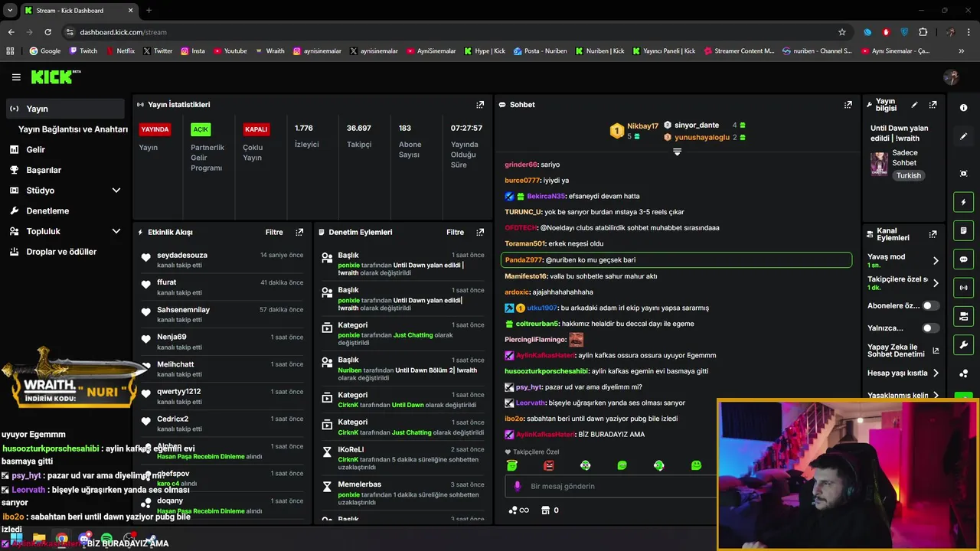
Task: Open the Twitch bookmark
Action: click(x=83, y=51)
